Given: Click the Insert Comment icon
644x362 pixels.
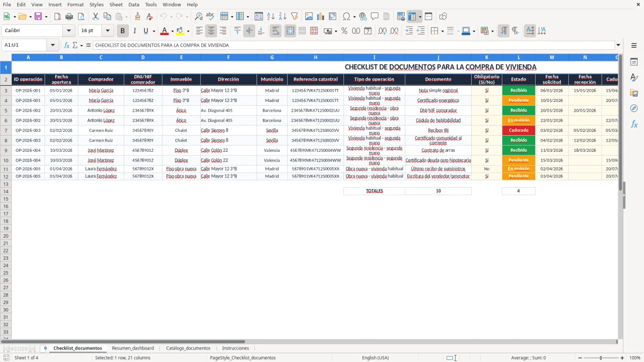Looking at the screenshot, I should pos(375,17).
